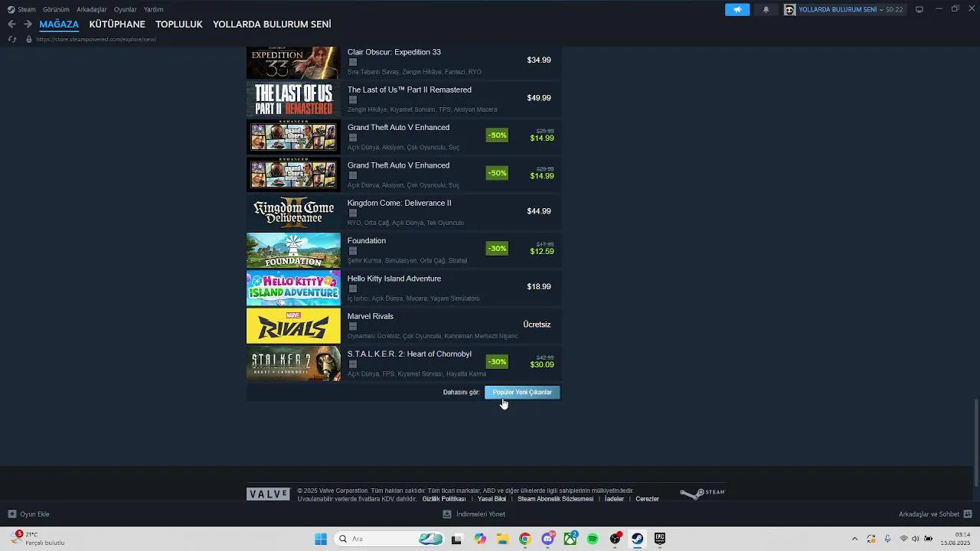Click the volume speaker tray icon
The image size is (980, 551).
[916, 539]
